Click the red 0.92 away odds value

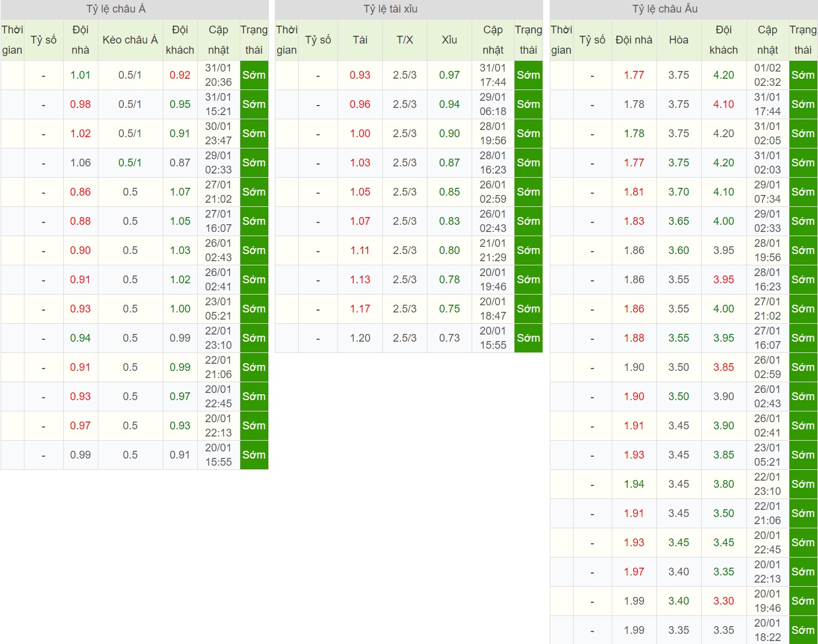pos(180,75)
